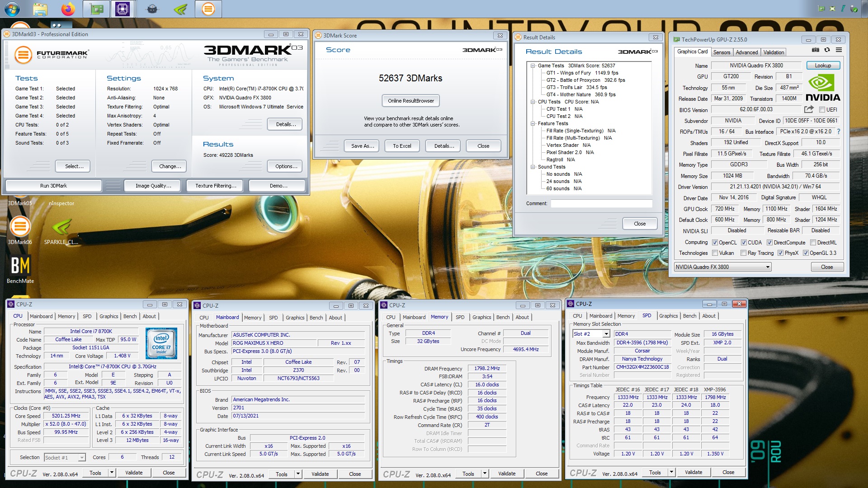Toggle the DirectML checkbox
Viewport: 868px width, 488px height.
813,243
